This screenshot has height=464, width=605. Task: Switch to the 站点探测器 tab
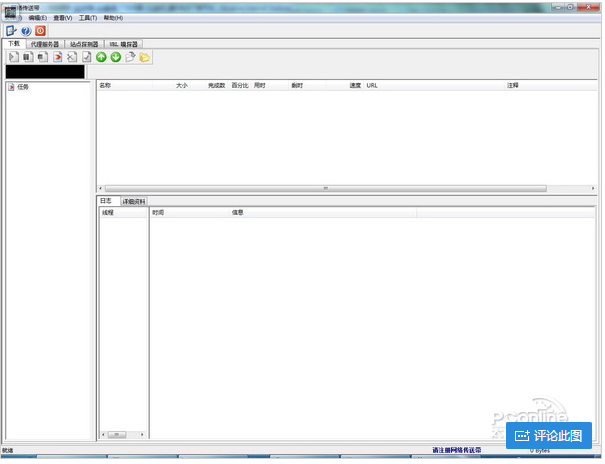[x=84, y=44]
